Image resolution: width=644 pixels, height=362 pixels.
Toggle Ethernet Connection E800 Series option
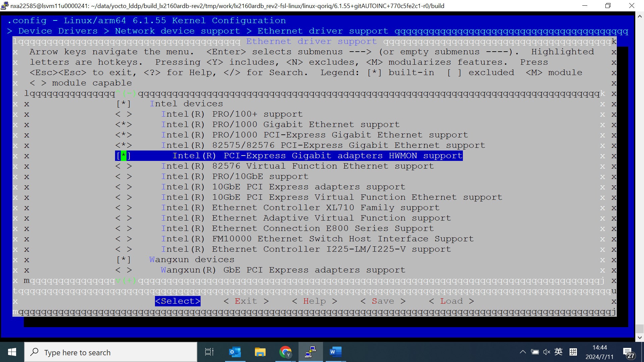(123, 229)
